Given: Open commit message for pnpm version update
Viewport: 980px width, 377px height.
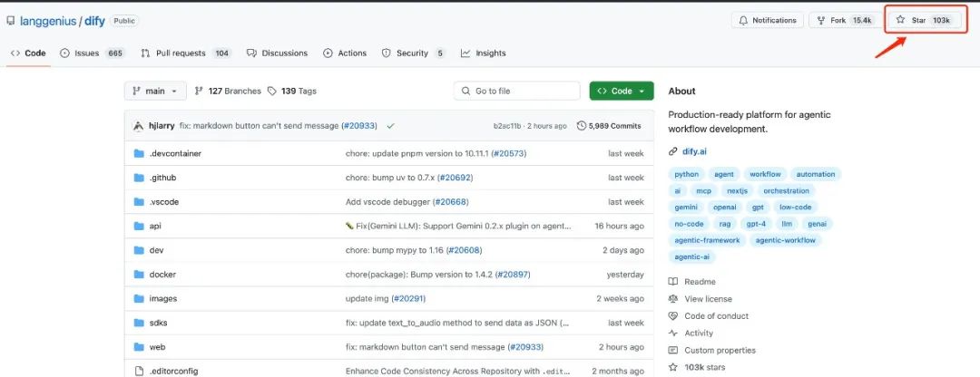Looking at the screenshot, I should tap(417, 153).
